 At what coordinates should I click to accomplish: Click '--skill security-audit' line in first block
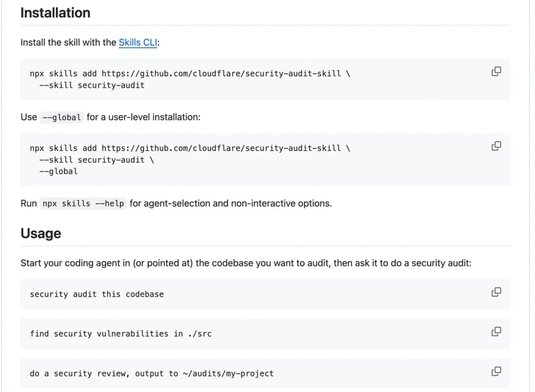(x=92, y=85)
